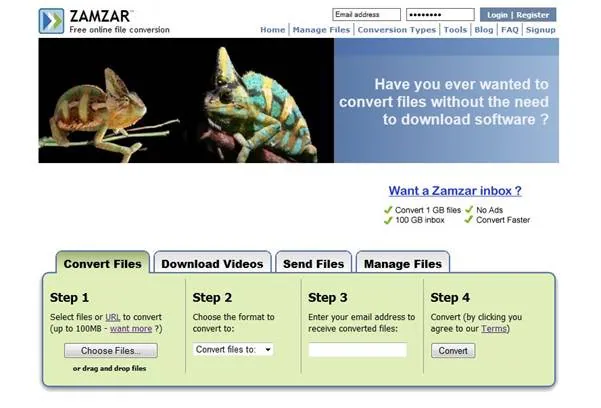Click the password field in the header
Image resolution: width=601 pixels, height=408 pixels.
click(440, 15)
